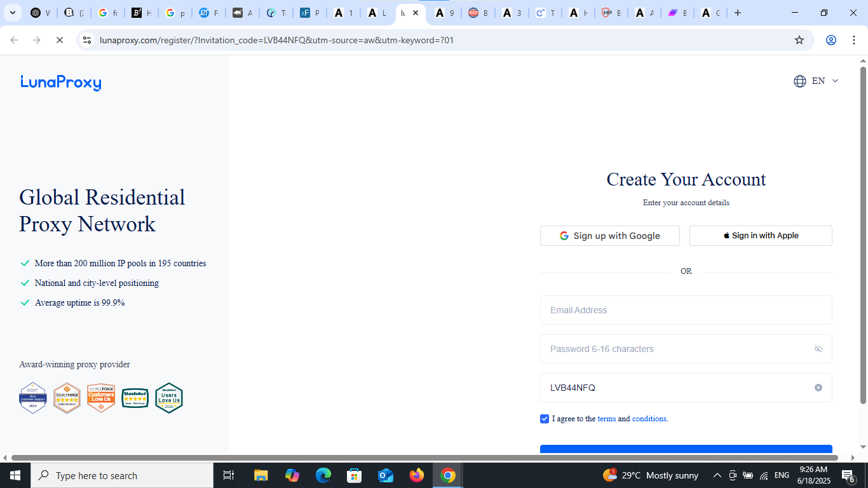
Task: Open Microsoft Store from taskbar
Action: 355,475
